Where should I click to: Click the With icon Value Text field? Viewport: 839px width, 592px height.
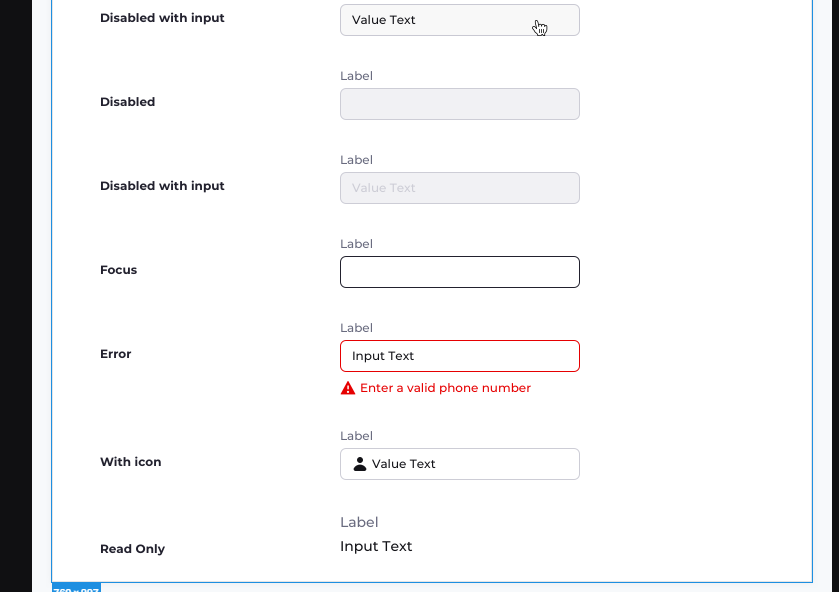(459, 463)
